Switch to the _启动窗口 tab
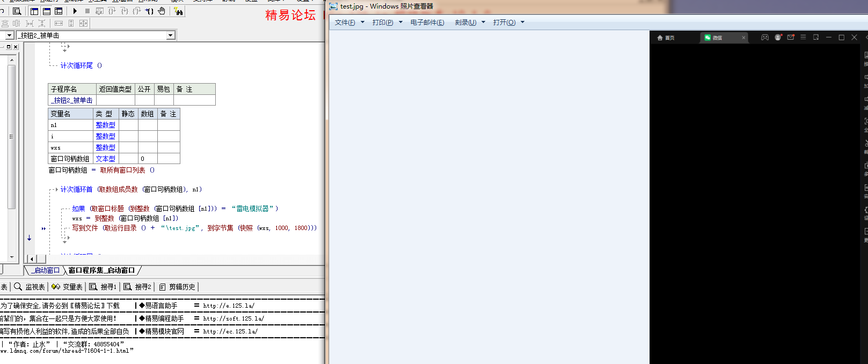 coord(46,270)
